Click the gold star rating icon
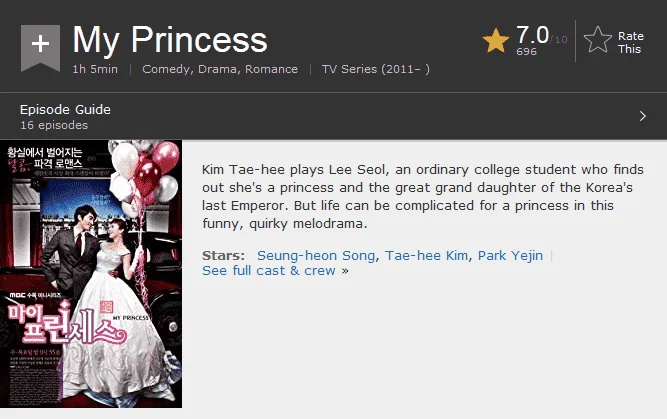This screenshot has width=667, height=419. tap(496, 41)
